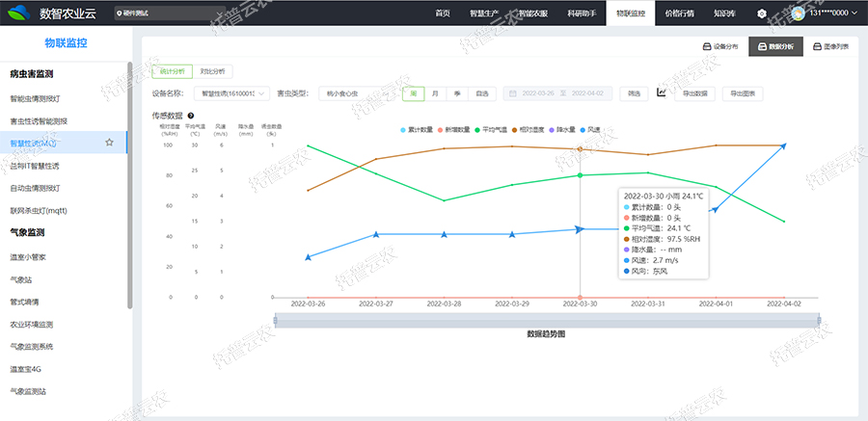Image resolution: width=868 pixels, height=421 pixels.
Task: Open the 害虫类型 dropdown
Action: click(357, 93)
